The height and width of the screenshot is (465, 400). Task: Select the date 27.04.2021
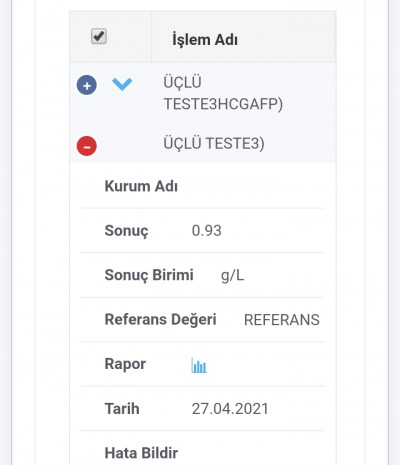point(230,409)
